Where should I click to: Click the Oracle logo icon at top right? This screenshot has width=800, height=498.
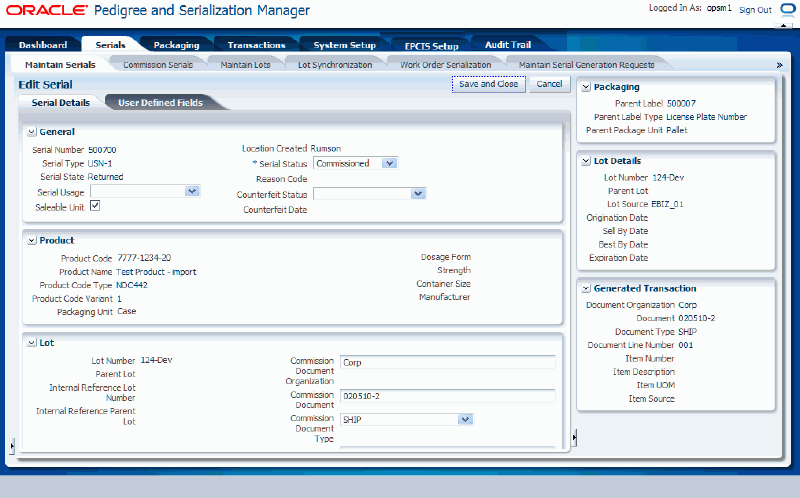(x=788, y=10)
